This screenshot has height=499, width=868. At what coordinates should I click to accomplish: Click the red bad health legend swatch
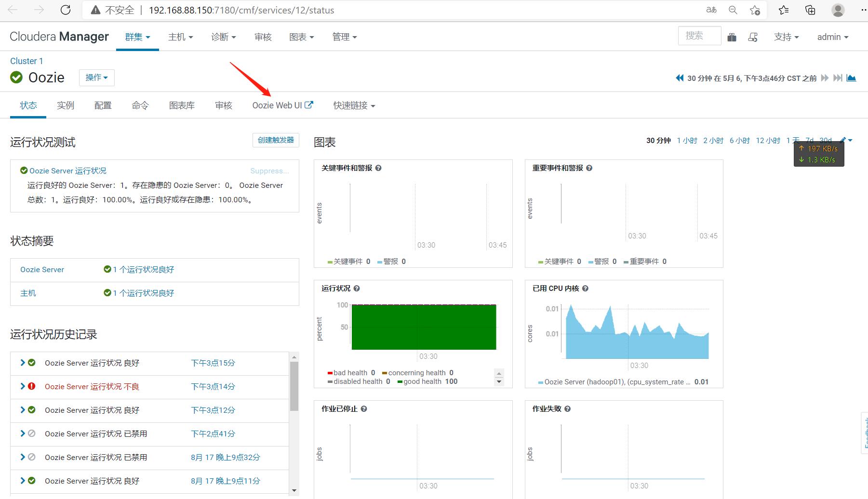click(330, 373)
